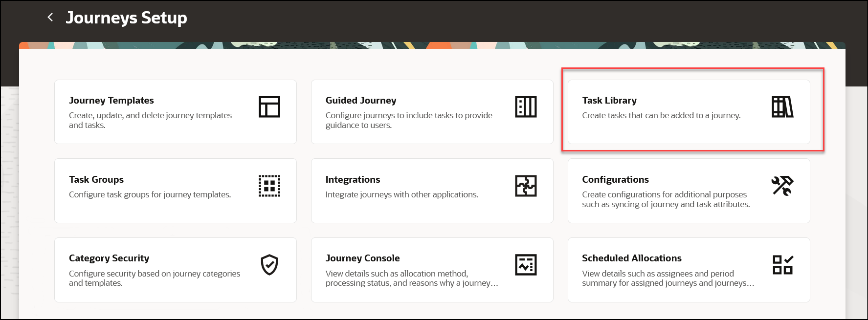Open the Task Groups title

click(96, 179)
